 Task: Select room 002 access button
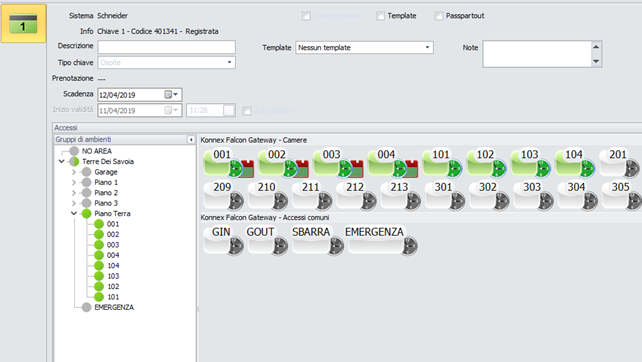tap(283, 163)
